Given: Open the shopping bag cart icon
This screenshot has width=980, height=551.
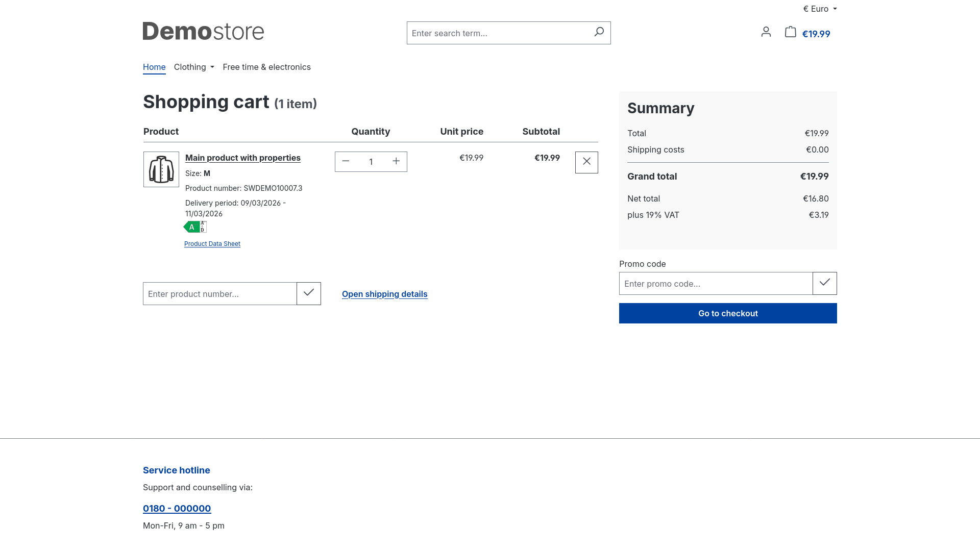Looking at the screenshot, I should tap(790, 32).
